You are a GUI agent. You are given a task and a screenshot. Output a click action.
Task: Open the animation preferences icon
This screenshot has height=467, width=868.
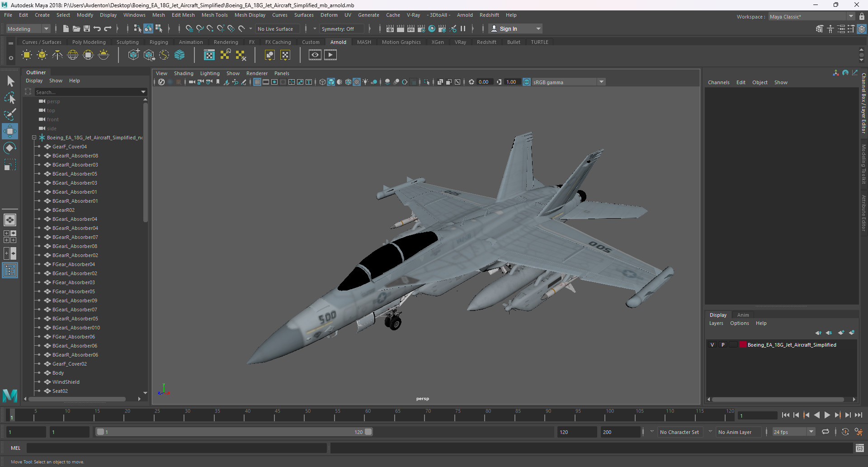pyautogui.click(x=859, y=432)
